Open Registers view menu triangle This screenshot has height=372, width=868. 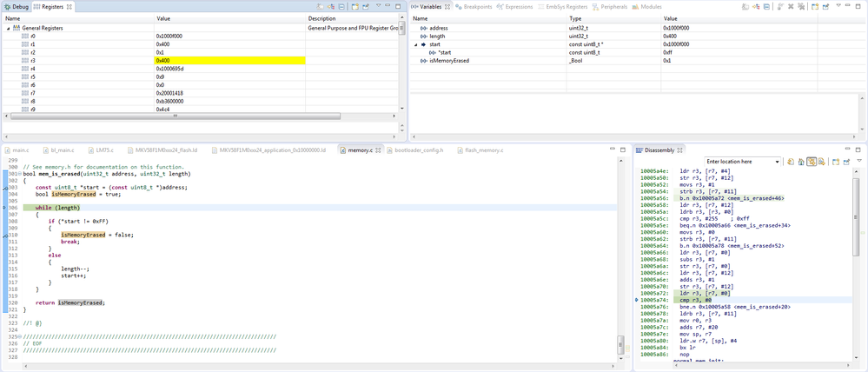click(x=379, y=5)
